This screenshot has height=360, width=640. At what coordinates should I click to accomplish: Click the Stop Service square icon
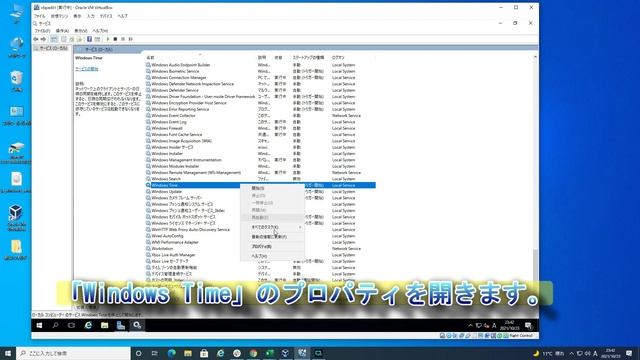coord(115,39)
